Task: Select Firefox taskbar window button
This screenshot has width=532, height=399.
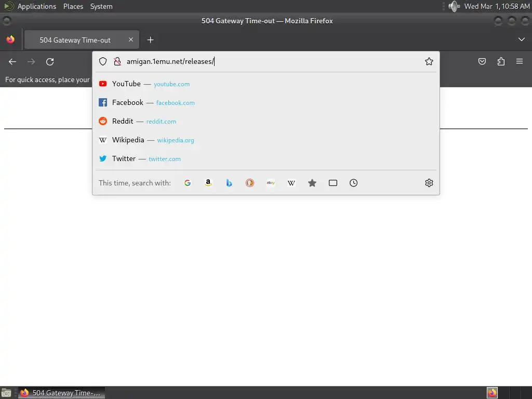Action: click(x=62, y=393)
